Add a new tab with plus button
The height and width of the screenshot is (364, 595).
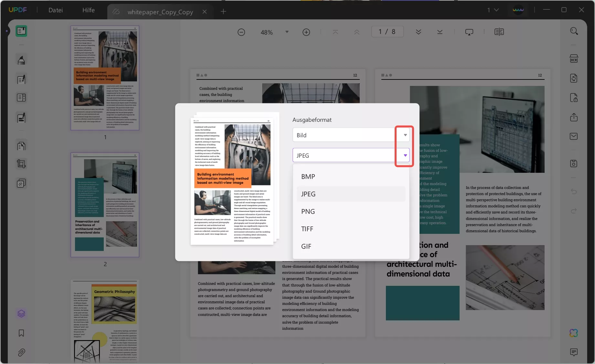pyautogui.click(x=223, y=12)
